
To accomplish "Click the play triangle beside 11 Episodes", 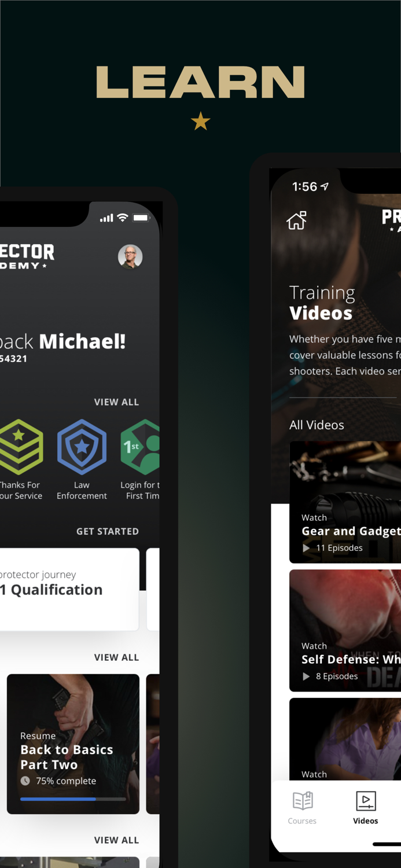I will coord(307,548).
